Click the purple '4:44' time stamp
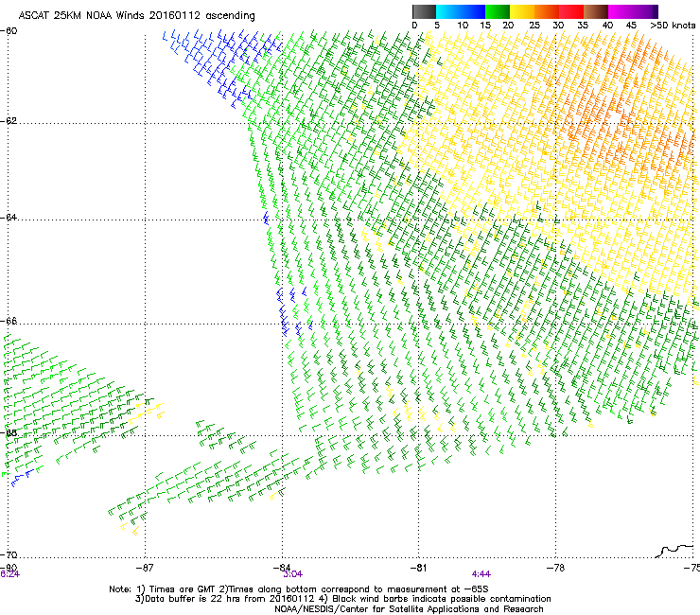This screenshot has height=615, width=700. (x=481, y=574)
